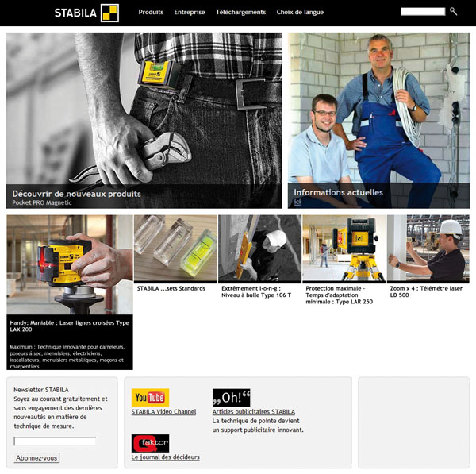This screenshot has width=476, height=474.
Task: Focus the header search field
Action: (x=423, y=12)
